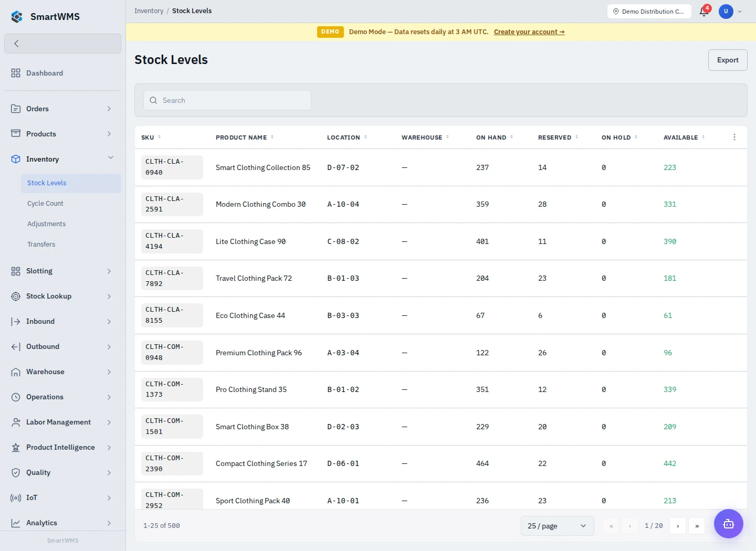Image resolution: width=756 pixels, height=551 pixels.
Task: Click the Dashboard grid icon
Action: coord(16,73)
